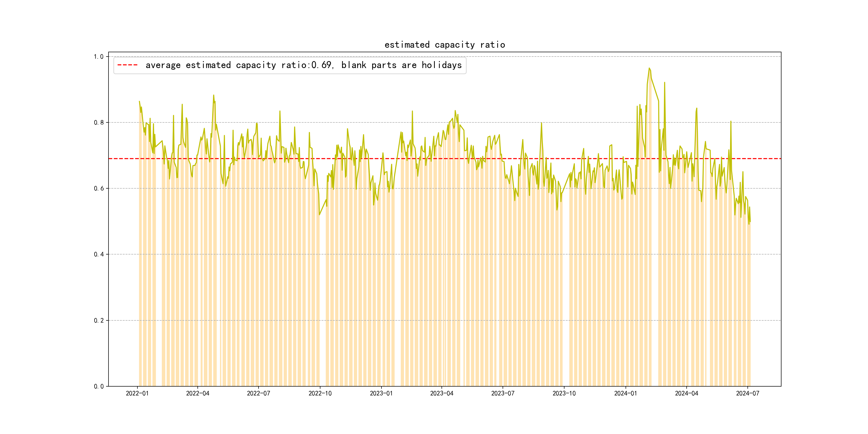Select the 2022-04 x-axis tick label
The height and width of the screenshot is (434, 868).
[197, 393]
